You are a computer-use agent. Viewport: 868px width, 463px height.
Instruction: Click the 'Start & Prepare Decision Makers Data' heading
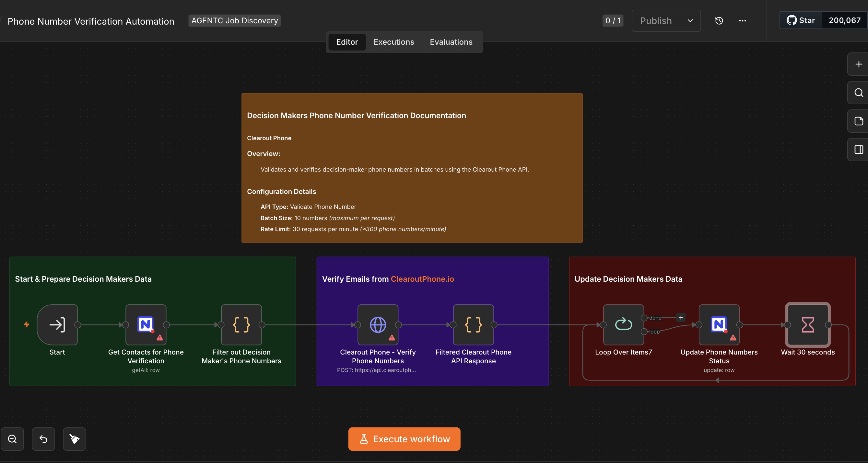[83, 279]
